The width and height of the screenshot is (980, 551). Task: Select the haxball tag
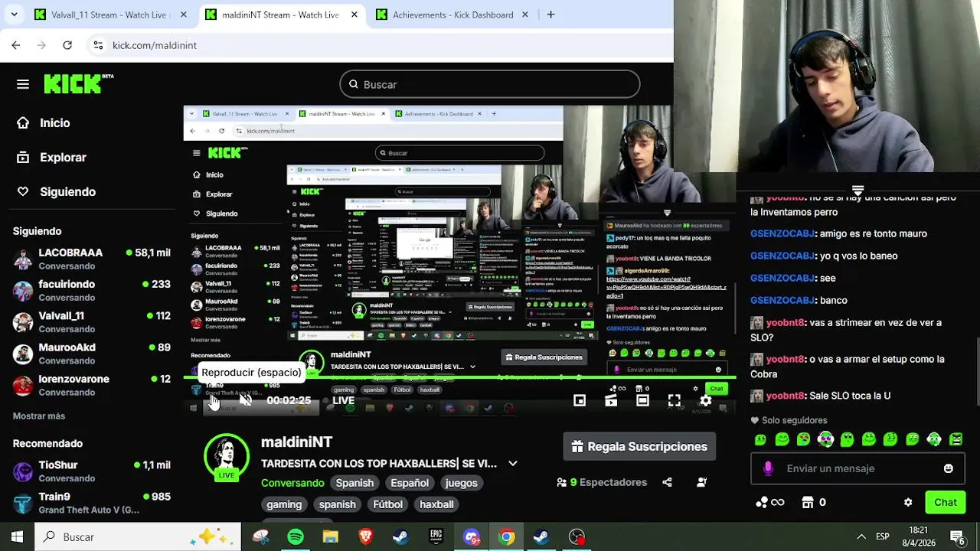pyautogui.click(x=436, y=504)
